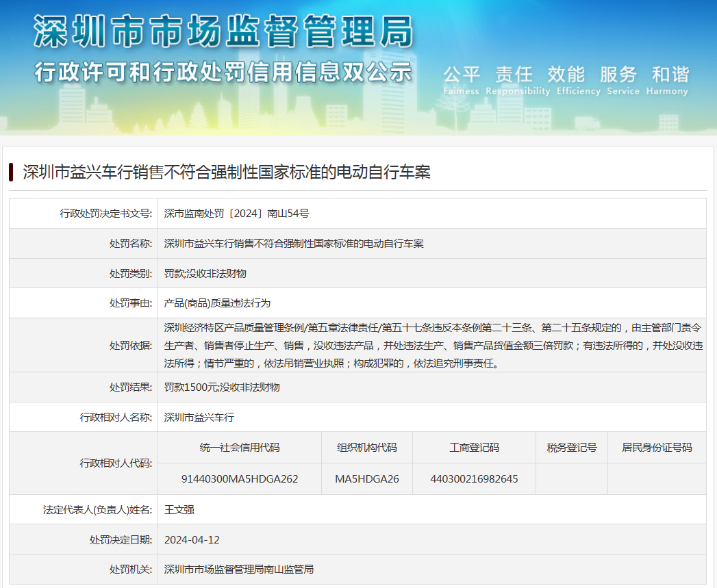Click the 深圳市市场监督管理局 banner title
Viewport: 717px width, 588px height.
coord(223,31)
